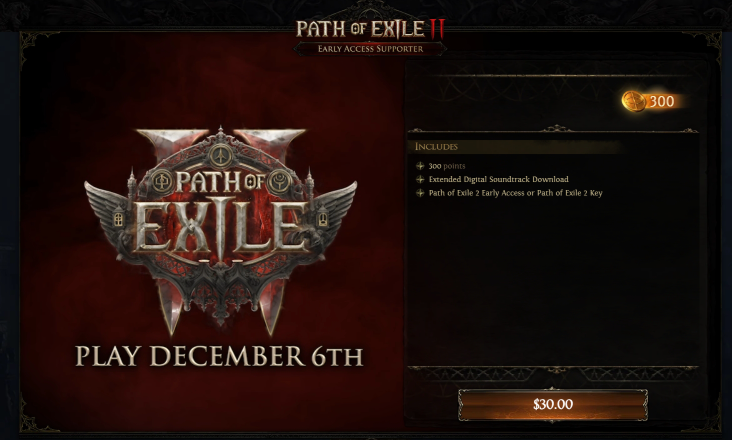Click the $30.00 purchase button

tap(553, 405)
